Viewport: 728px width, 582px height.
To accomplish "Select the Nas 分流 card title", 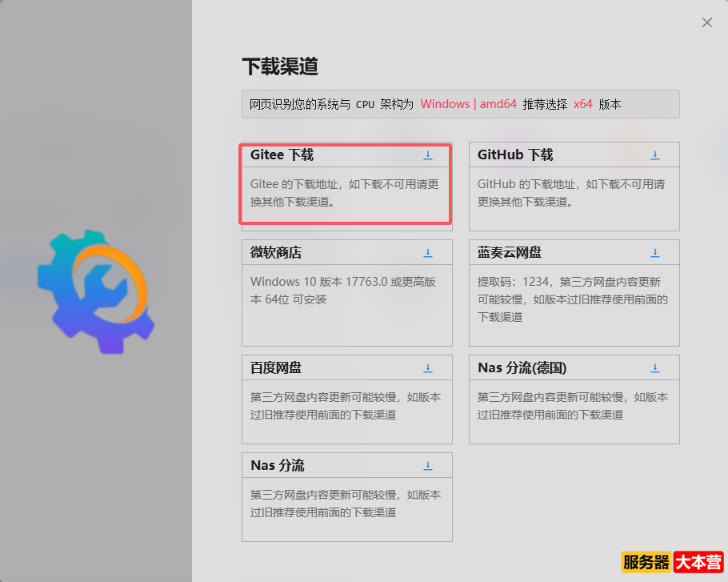I will [277, 465].
